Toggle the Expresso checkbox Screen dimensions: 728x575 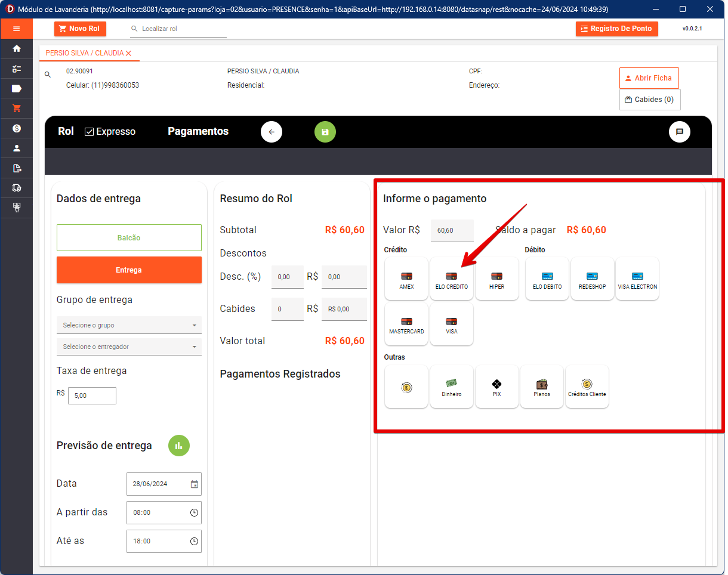click(x=90, y=132)
